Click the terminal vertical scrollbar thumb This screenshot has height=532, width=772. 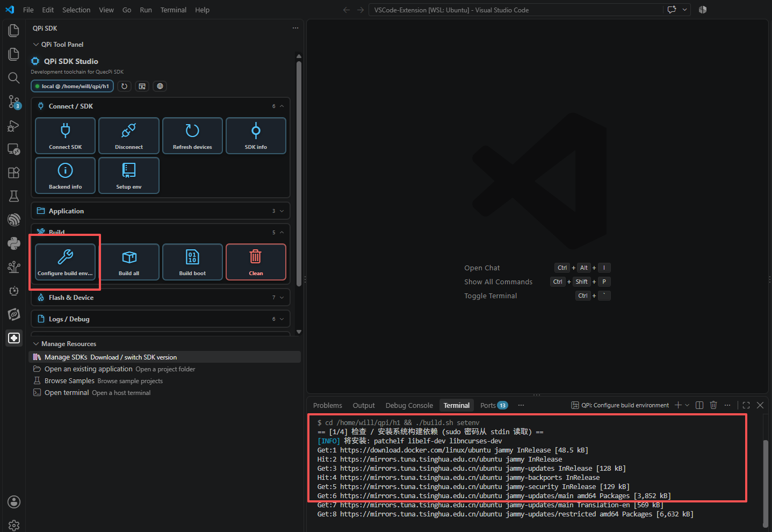(x=766, y=484)
